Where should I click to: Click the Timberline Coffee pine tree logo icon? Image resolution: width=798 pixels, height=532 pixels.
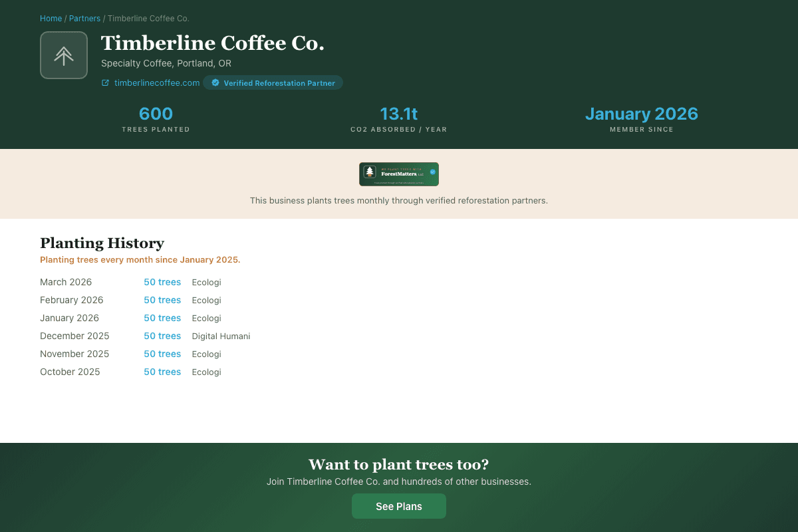(64, 55)
